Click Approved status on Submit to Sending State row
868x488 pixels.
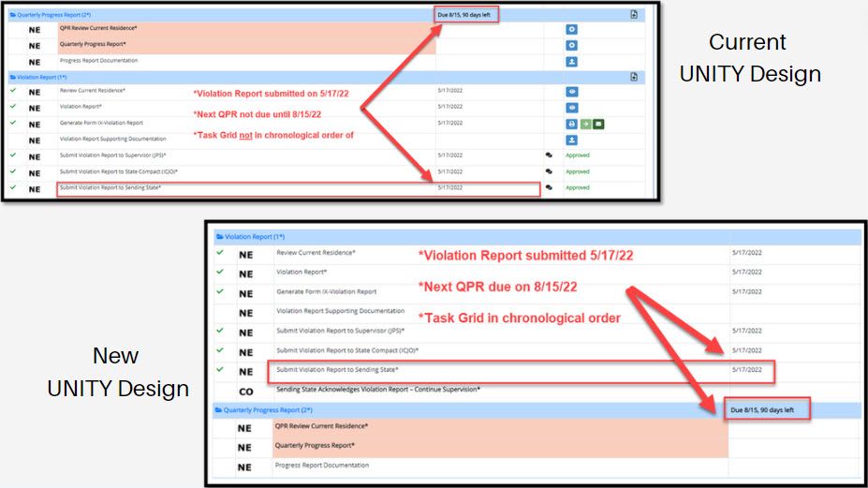tap(578, 187)
